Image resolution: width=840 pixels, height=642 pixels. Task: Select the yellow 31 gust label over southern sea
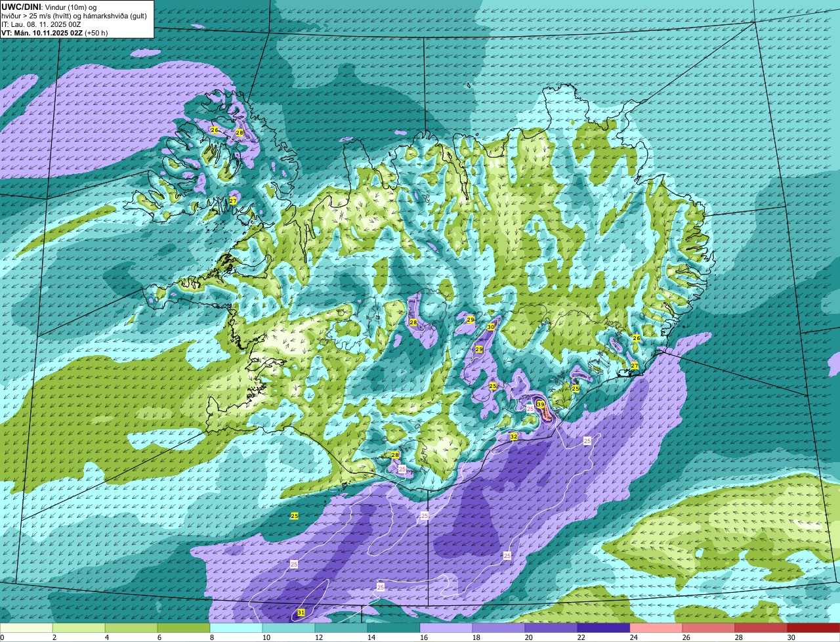click(301, 612)
